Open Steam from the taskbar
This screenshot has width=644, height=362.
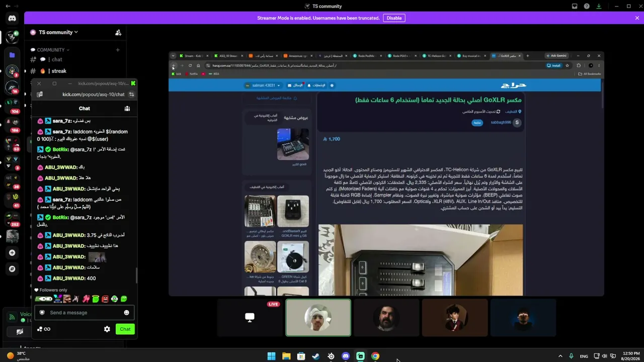tap(316, 356)
